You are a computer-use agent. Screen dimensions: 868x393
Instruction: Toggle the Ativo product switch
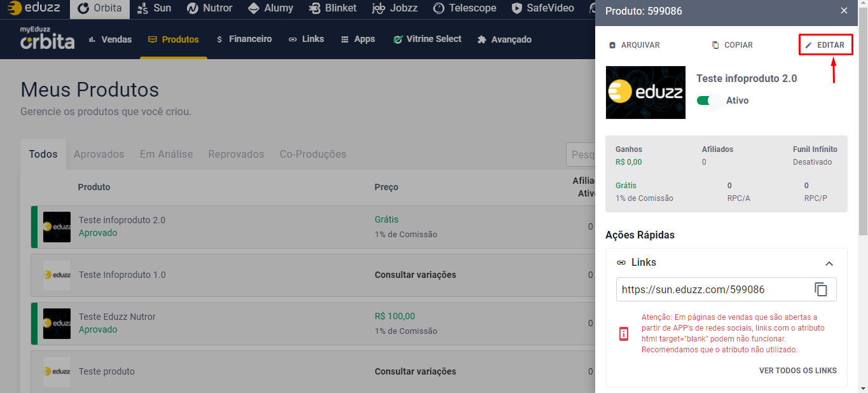click(x=708, y=100)
